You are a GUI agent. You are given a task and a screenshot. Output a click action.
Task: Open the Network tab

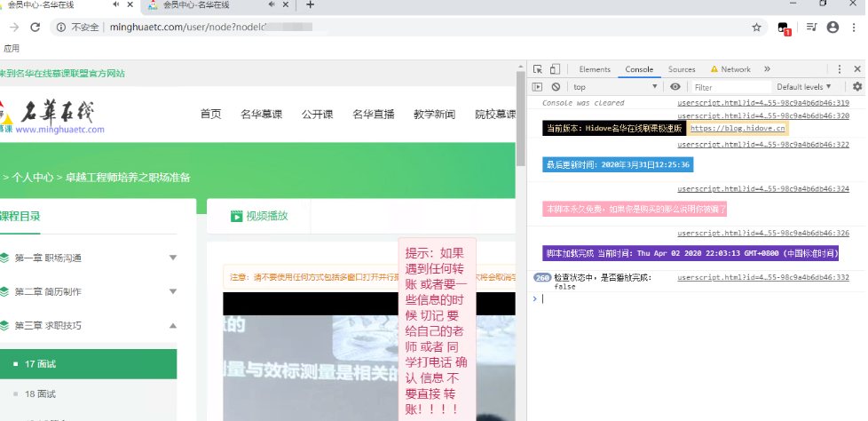tap(730, 69)
